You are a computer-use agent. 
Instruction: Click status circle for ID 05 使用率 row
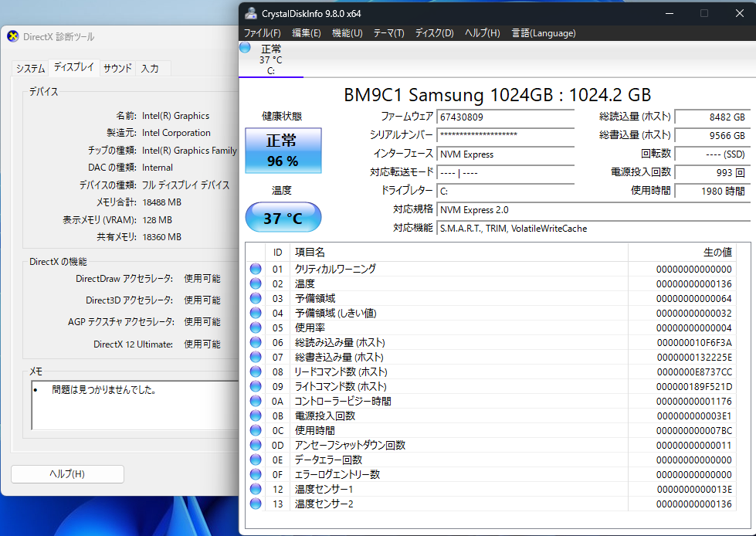pyautogui.click(x=256, y=327)
